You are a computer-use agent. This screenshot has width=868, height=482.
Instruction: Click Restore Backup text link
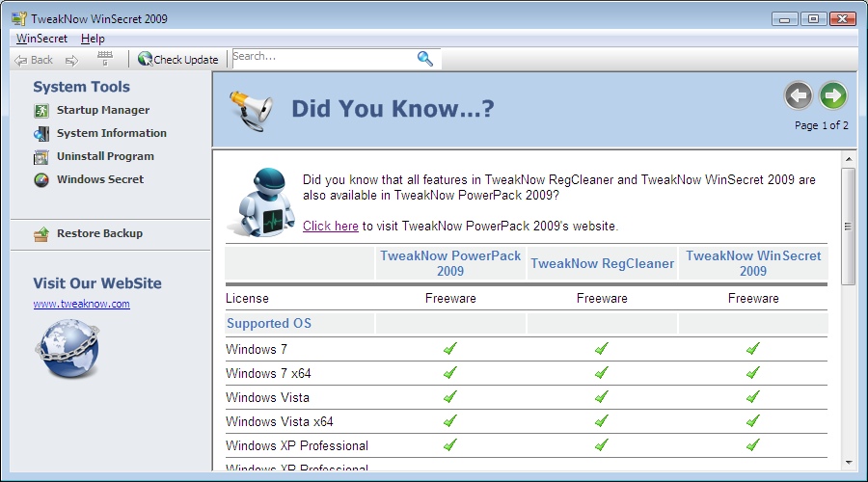pyautogui.click(x=99, y=233)
